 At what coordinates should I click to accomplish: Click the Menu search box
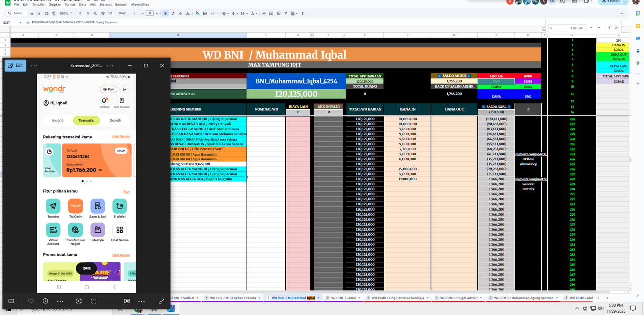point(17,13)
